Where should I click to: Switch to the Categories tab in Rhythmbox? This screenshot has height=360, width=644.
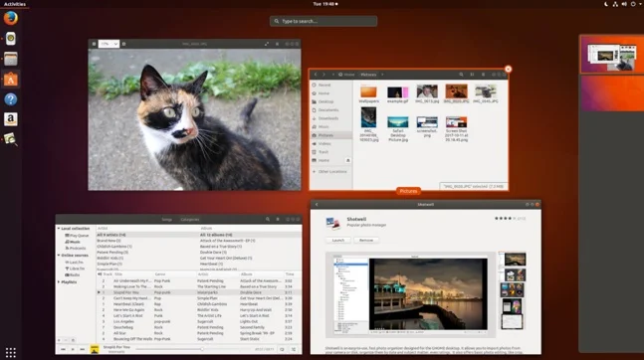(x=190, y=219)
